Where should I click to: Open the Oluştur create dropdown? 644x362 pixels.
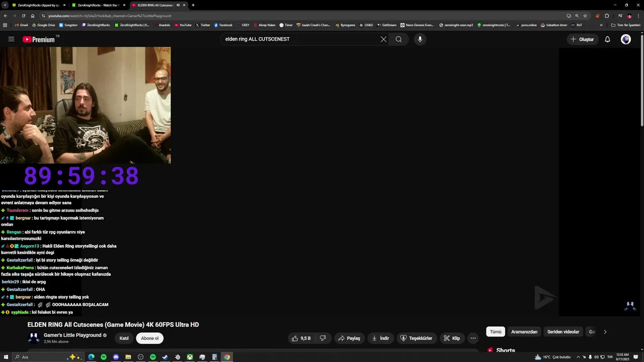(x=582, y=39)
